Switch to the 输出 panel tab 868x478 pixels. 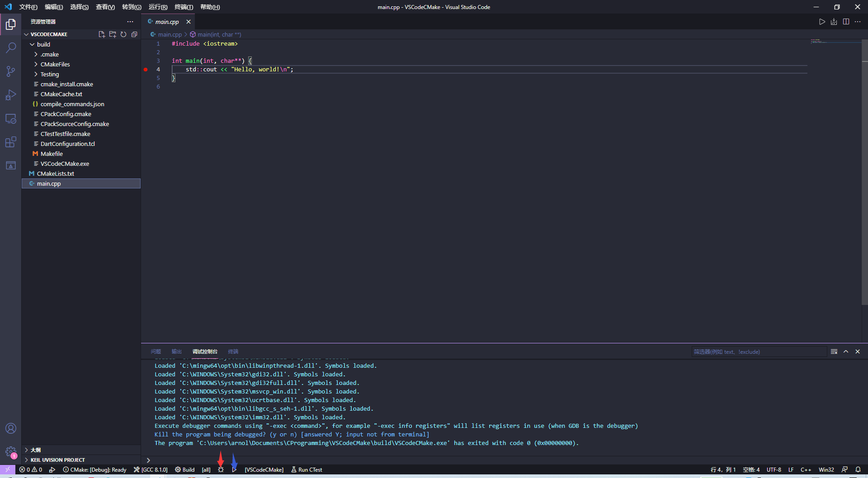[176, 351]
